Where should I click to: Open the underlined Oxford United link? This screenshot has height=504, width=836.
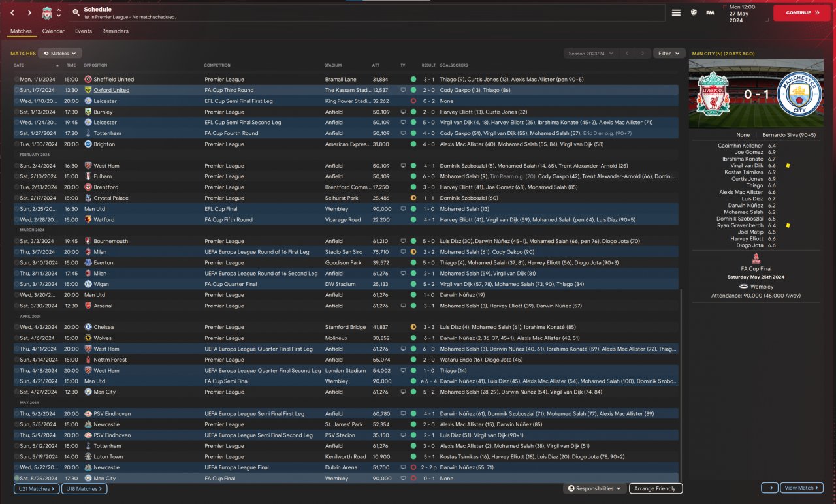click(112, 90)
